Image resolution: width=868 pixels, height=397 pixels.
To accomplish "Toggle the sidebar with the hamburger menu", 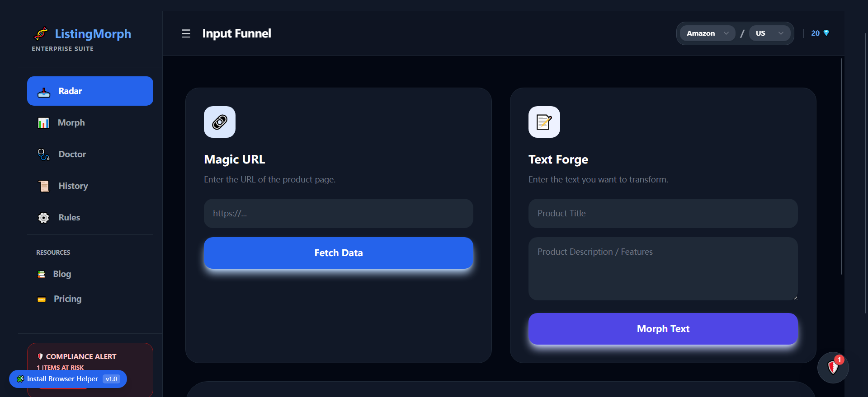I will click(185, 33).
